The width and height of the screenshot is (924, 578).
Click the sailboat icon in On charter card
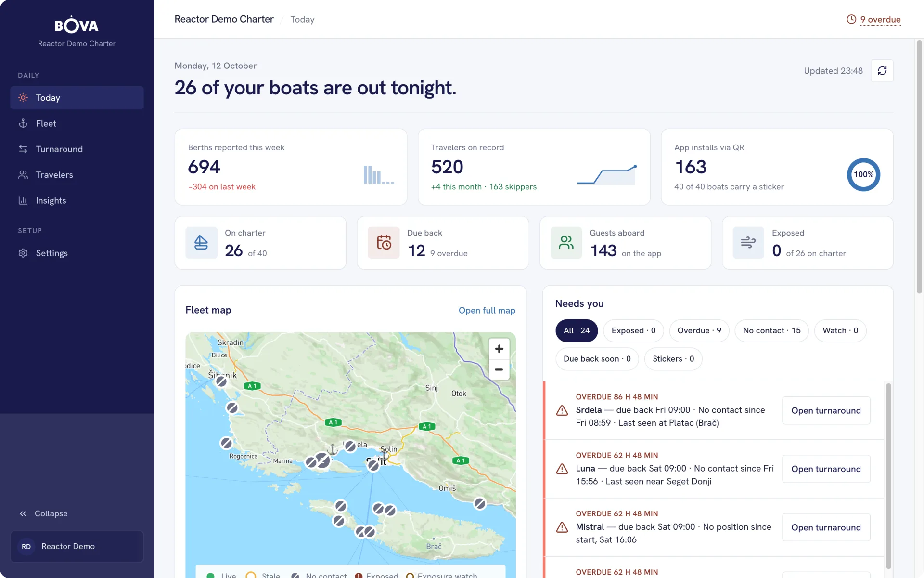(x=201, y=243)
